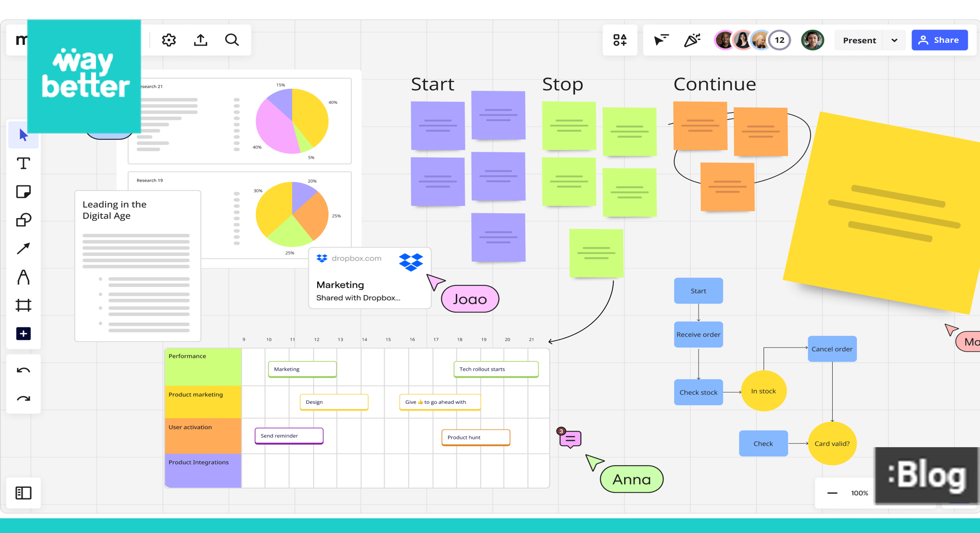Image resolution: width=980 pixels, height=533 pixels.
Task: Click the first collaborator avatar
Action: [724, 40]
